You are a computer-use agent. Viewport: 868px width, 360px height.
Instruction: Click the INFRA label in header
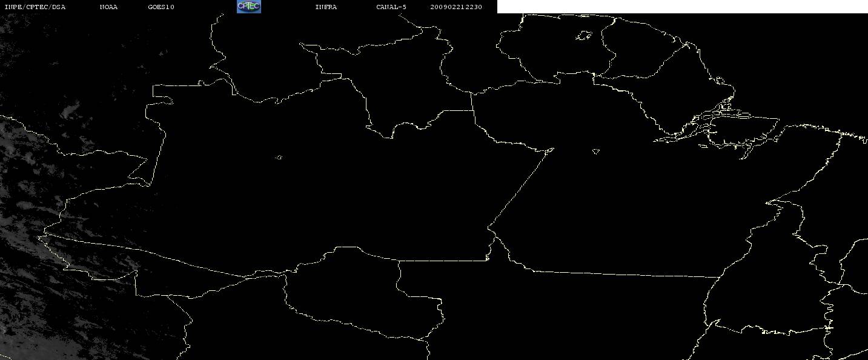(326, 7)
